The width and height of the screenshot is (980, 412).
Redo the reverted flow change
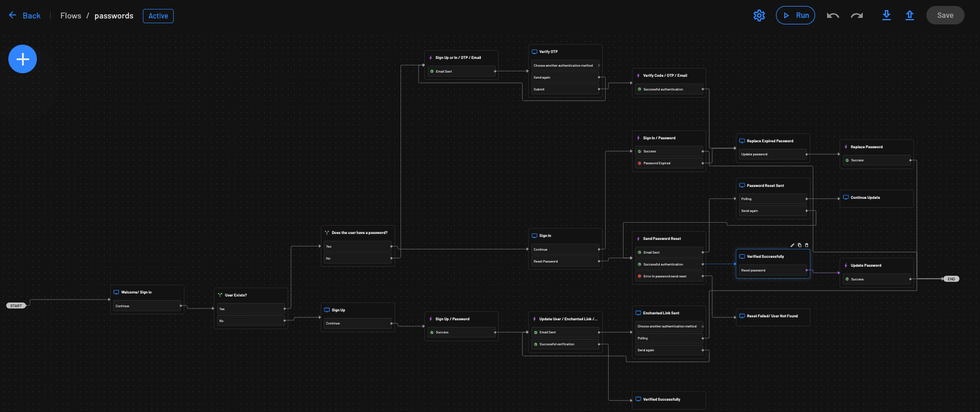point(857,15)
